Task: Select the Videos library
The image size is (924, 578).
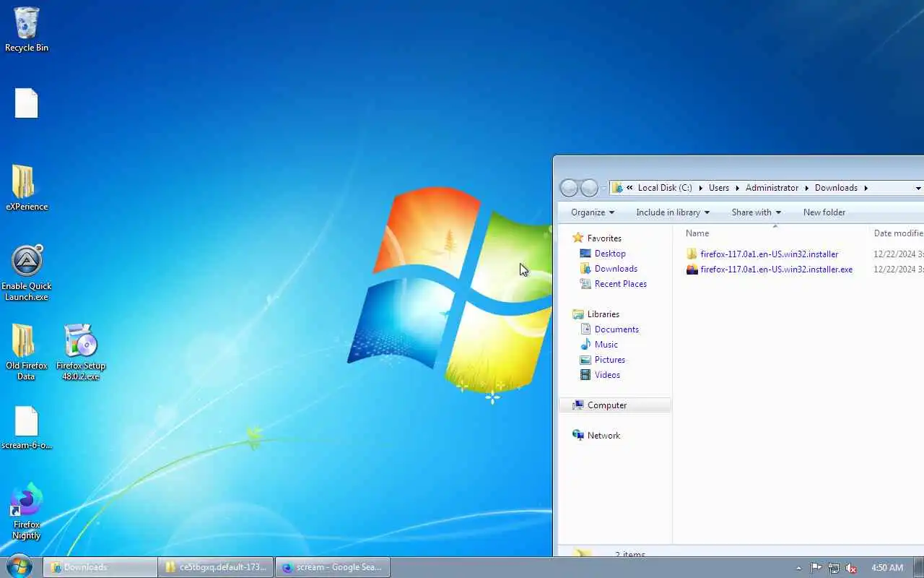Action: click(607, 375)
